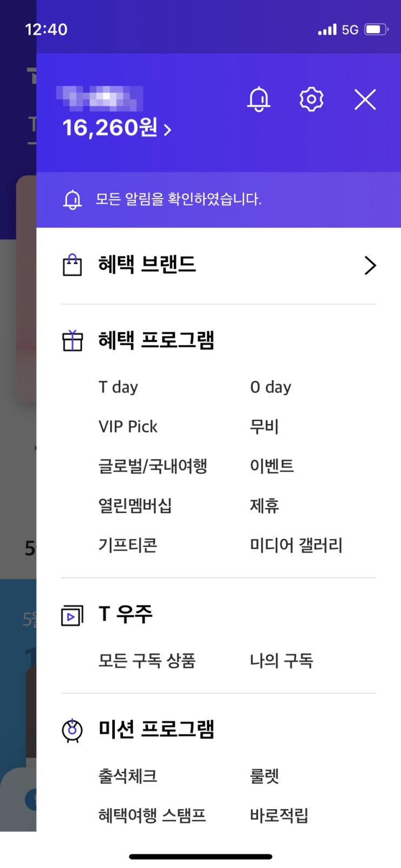Viewport: 401px width, 868px height.
Task: Open the 기프티콘 link
Action: click(x=127, y=545)
